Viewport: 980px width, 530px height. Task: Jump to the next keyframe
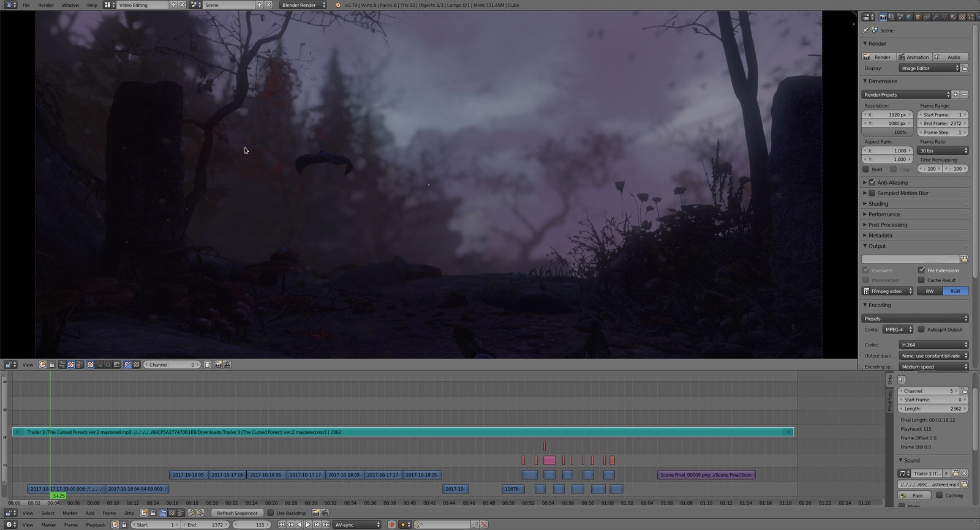click(x=317, y=524)
